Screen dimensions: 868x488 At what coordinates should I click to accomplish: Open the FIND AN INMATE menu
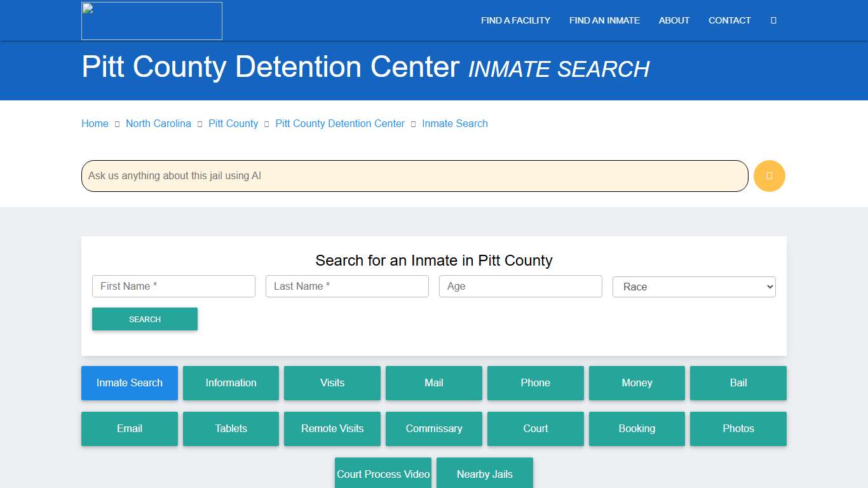[x=604, y=20]
